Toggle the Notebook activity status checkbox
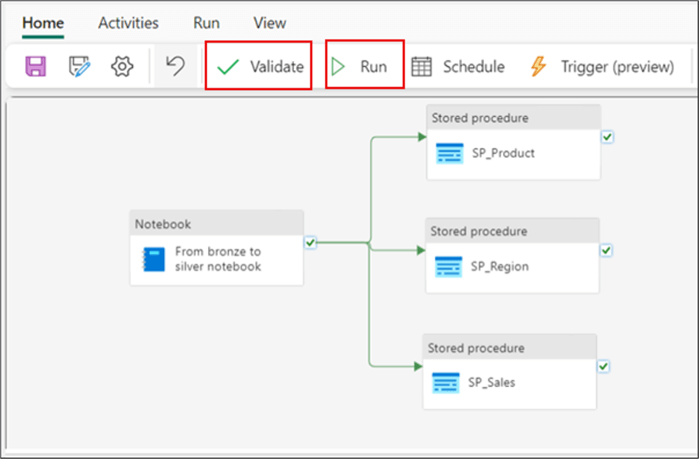699x459 pixels. tap(310, 243)
